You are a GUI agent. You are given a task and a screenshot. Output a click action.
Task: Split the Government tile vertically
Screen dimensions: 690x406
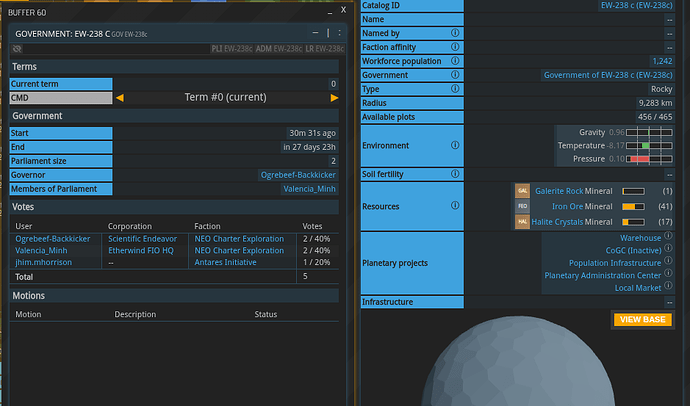328,33
